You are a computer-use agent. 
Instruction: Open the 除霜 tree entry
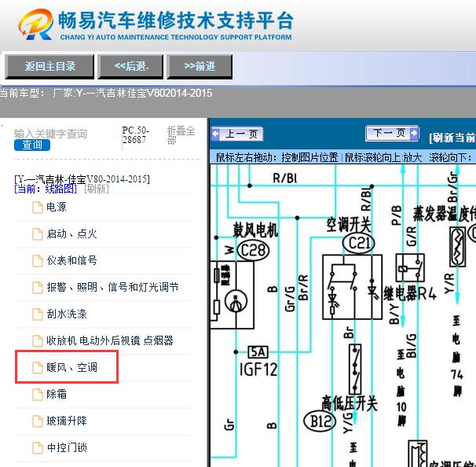56,395
